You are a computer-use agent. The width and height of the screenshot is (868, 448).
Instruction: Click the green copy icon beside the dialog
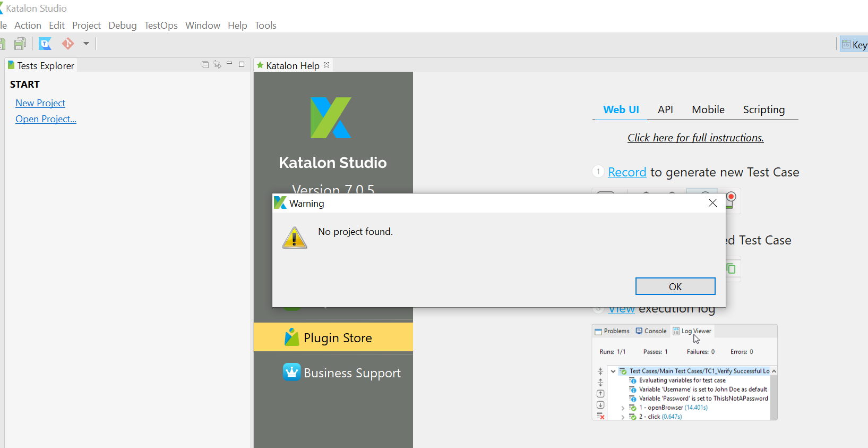coord(731,269)
